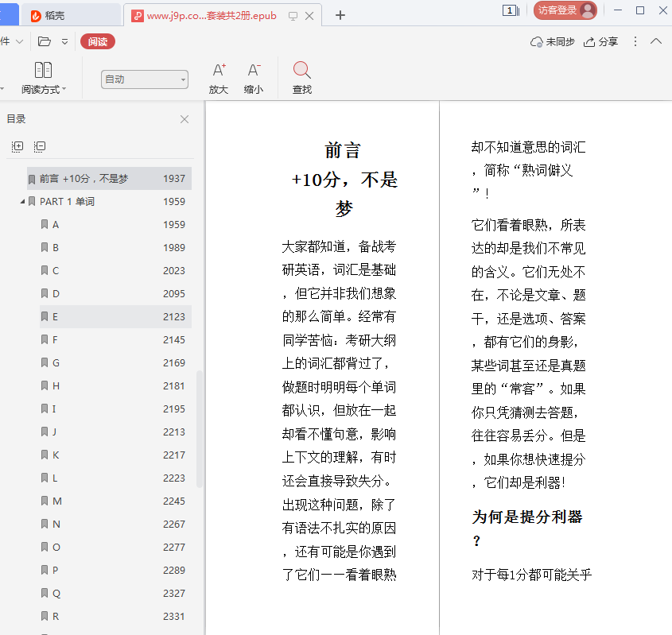Open a new tab with plus button
Image resolution: width=672 pixels, height=635 pixels.
pos(340,15)
